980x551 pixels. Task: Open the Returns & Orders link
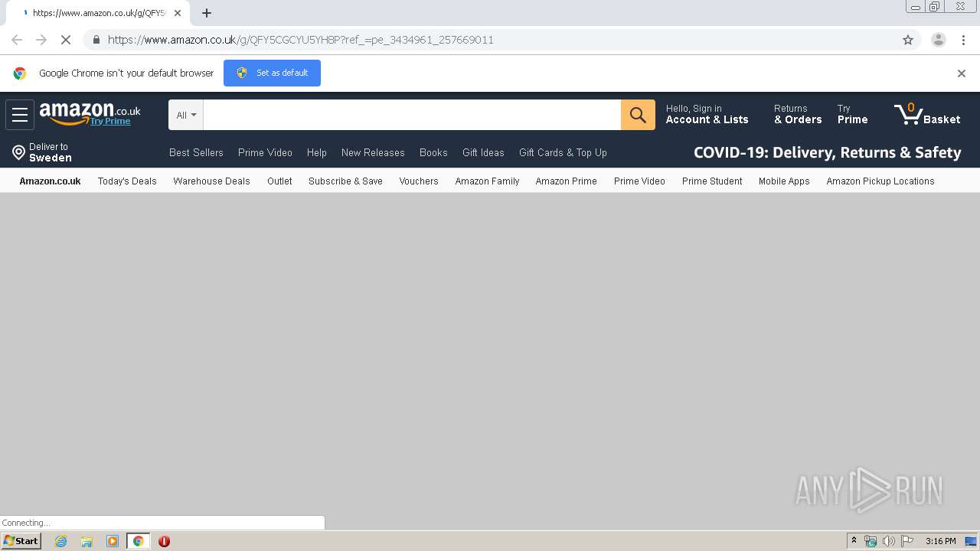pyautogui.click(x=798, y=115)
